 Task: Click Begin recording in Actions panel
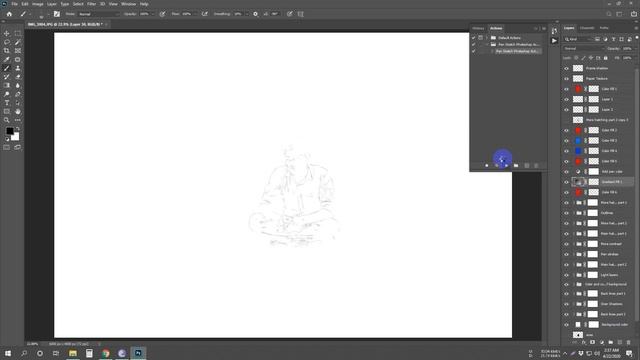[x=496, y=166]
